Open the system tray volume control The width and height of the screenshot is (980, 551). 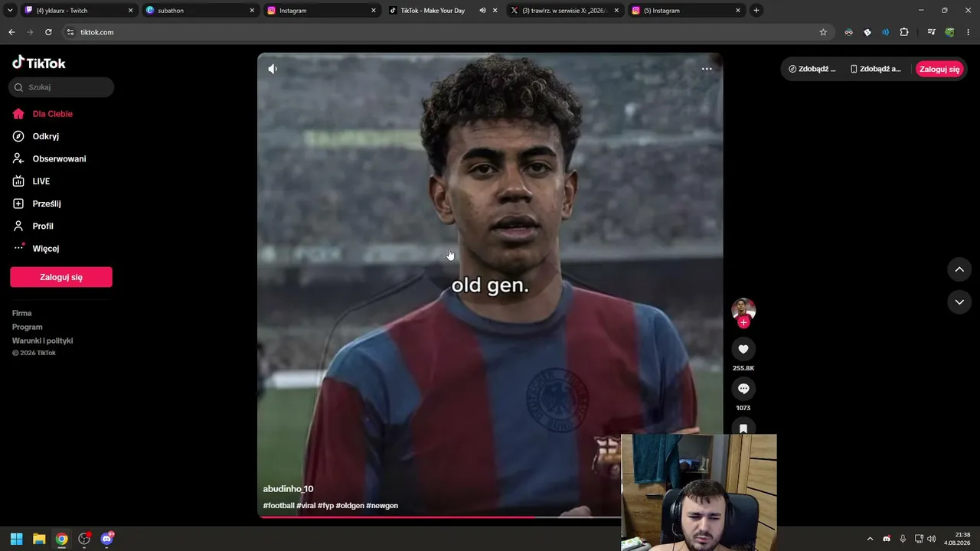[x=932, y=539]
